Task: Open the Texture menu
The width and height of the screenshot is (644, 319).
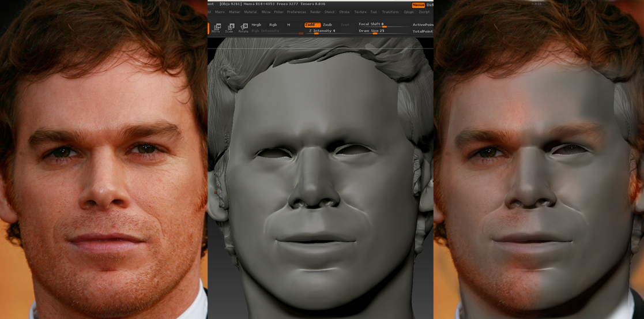Action: click(x=360, y=12)
